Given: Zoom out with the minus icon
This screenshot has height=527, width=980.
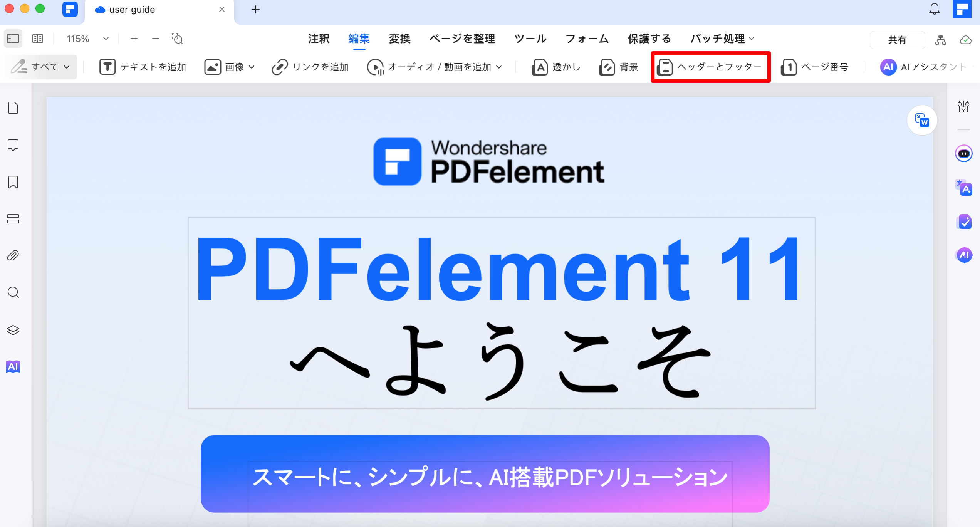Looking at the screenshot, I should pyautogui.click(x=156, y=39).
